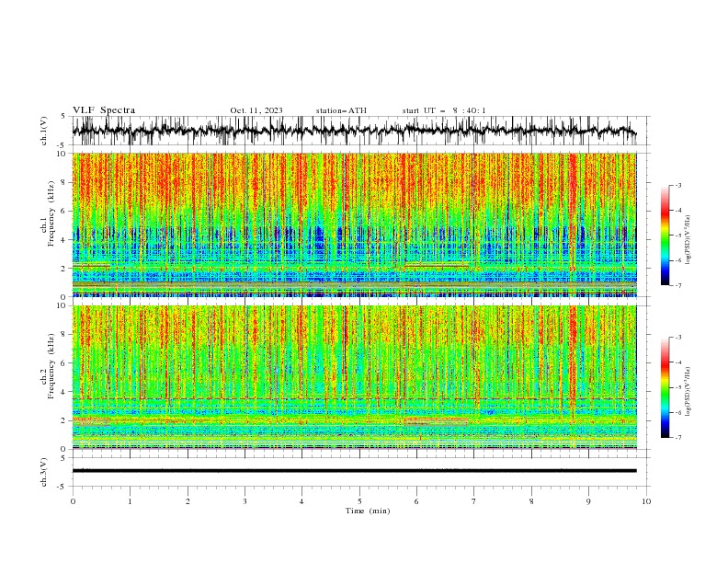Click time axis tick label '1'
Viewport: 728px width, 563px height.
tap(130, 501)
